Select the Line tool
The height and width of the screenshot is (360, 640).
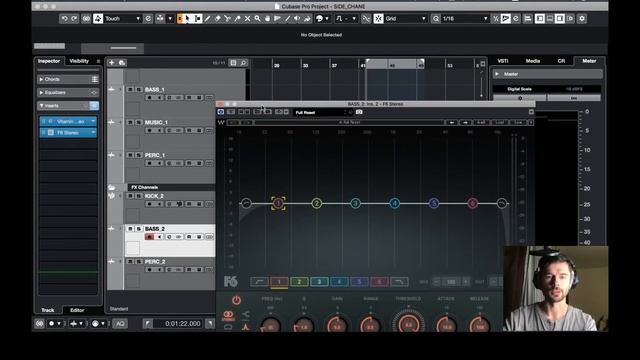click(287, 19)
